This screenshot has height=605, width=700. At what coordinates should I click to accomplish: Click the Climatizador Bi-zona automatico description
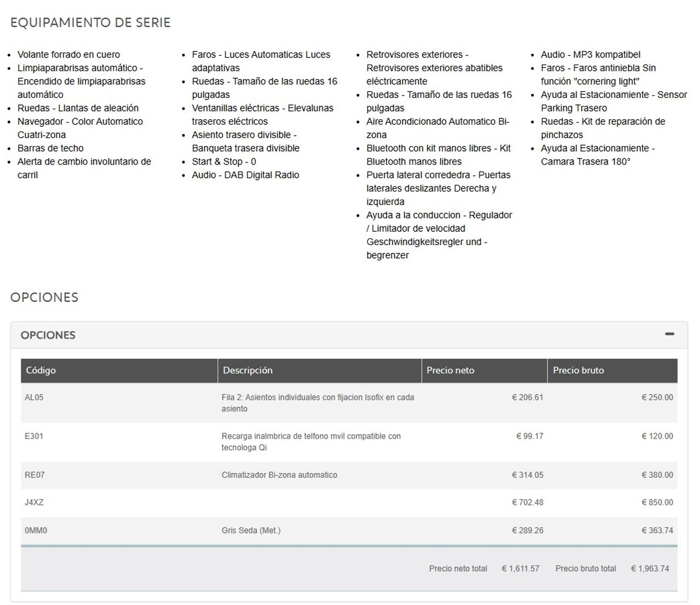click(x=279, y=475)
